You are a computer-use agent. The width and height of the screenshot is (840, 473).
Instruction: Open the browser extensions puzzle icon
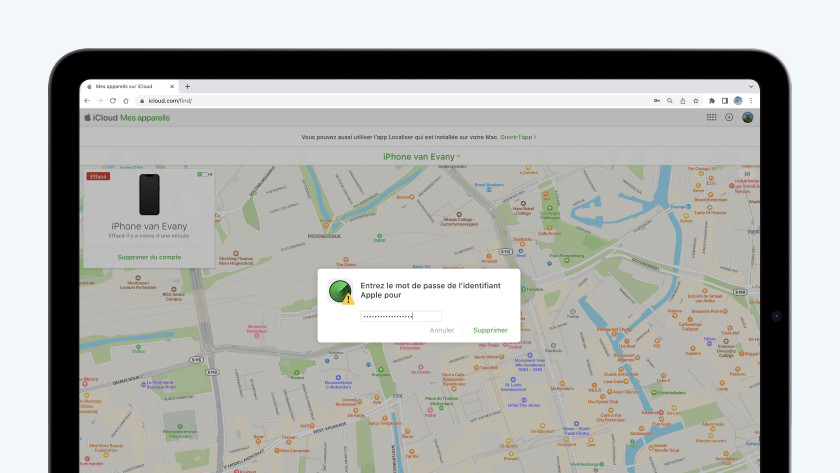tap(712, 101)
